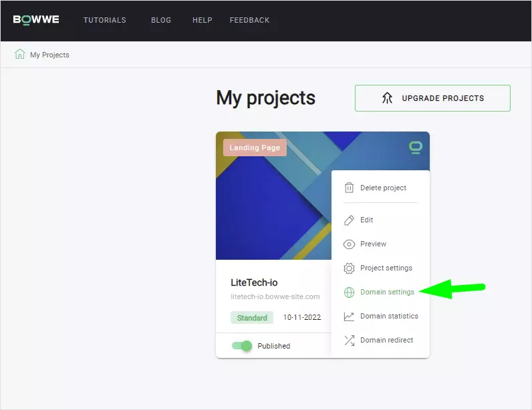Click the eye Preview icon
532x410 pixels.
(349, 244)
